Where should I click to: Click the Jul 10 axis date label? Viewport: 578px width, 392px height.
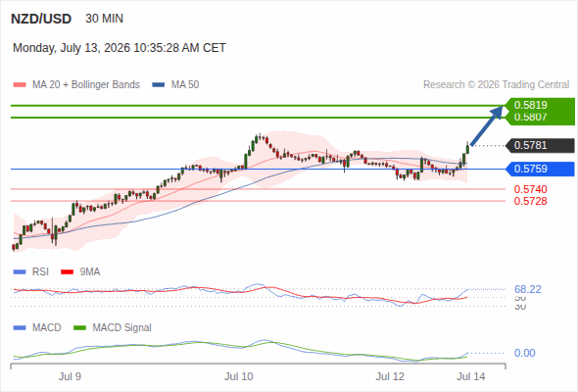(x=239, y=377)
